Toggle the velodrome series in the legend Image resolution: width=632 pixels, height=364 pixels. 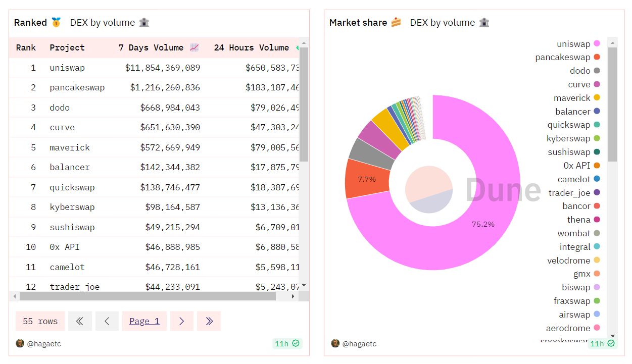pos(574,261)
